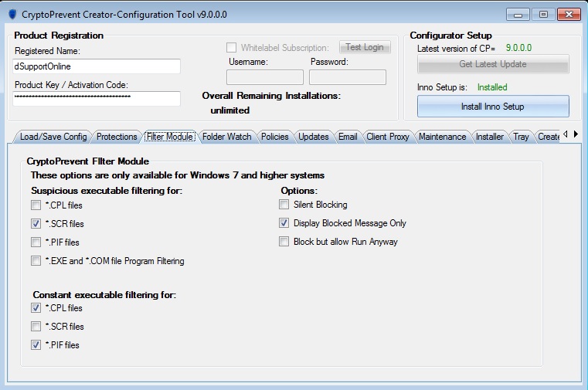The image size is (588, 390).
Task: Switch to the Updates tab
Action: pos(313,137)
